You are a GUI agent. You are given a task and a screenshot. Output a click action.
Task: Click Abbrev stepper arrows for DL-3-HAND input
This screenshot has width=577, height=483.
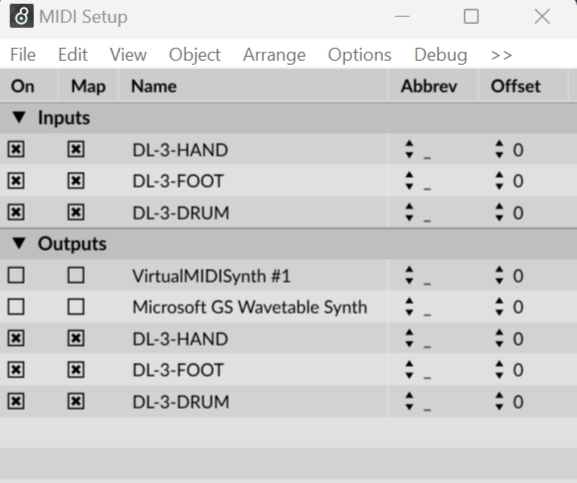tap(409, 150)
